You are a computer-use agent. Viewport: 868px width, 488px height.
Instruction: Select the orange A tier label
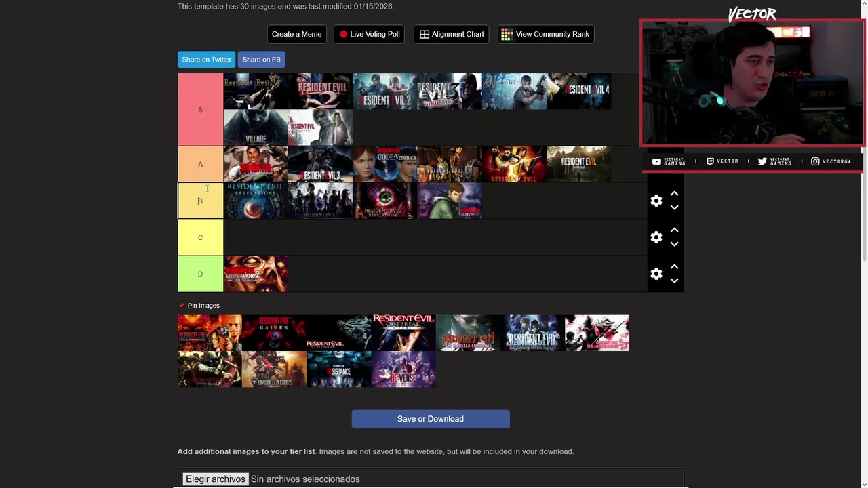tap(200, 164)
